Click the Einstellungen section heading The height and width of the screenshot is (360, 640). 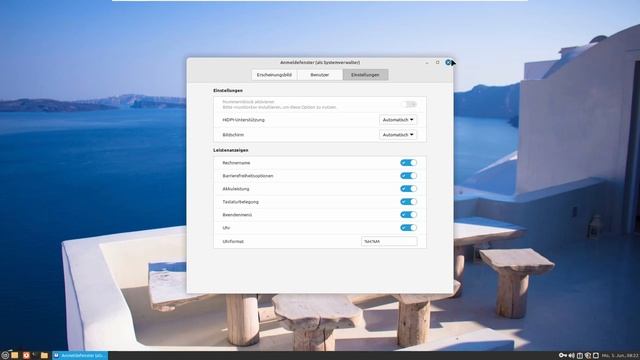228,91
